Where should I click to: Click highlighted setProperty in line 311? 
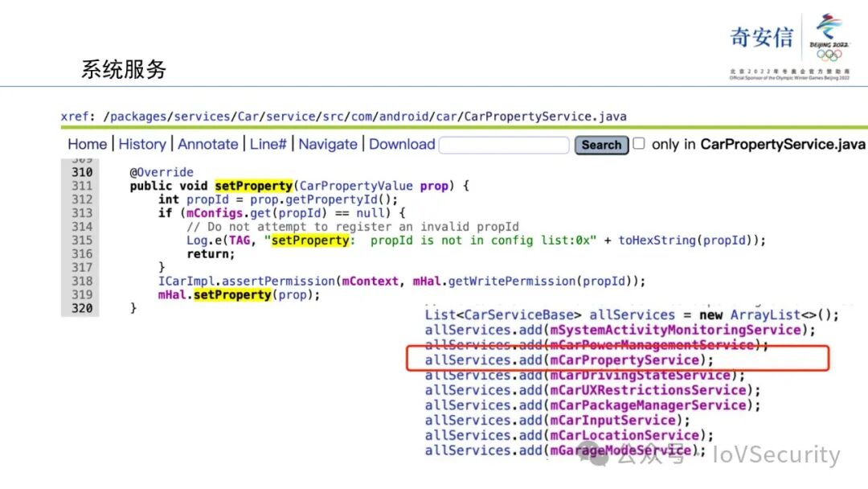(253, 186)
